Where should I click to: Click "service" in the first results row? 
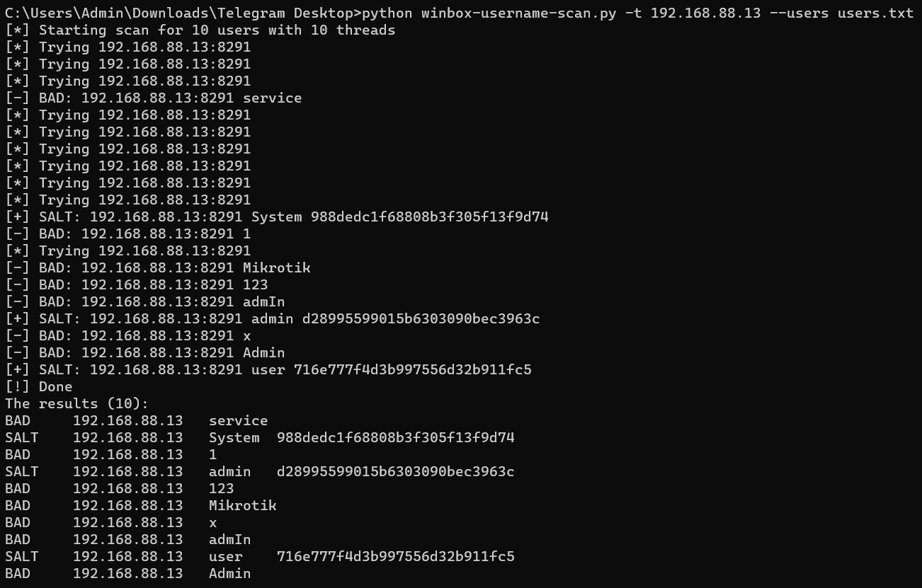(x=238, y=421)
